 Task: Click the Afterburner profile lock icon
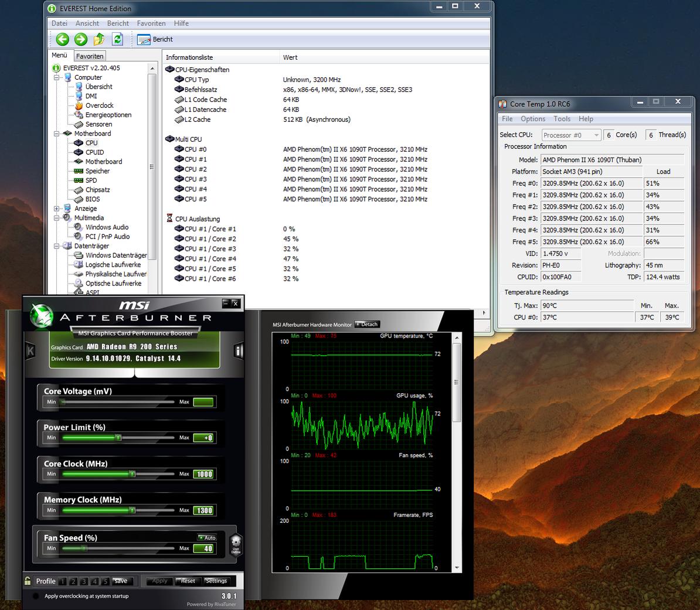coord(28,581)
